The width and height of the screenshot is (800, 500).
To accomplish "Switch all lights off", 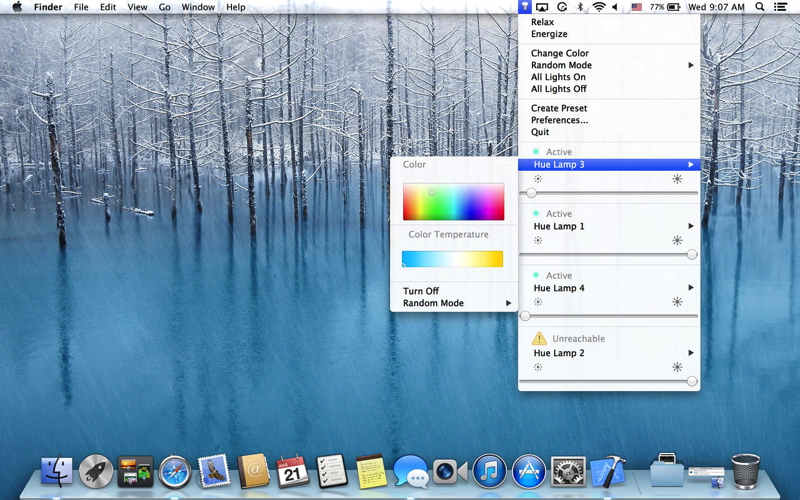I will (x=558, y=89).
